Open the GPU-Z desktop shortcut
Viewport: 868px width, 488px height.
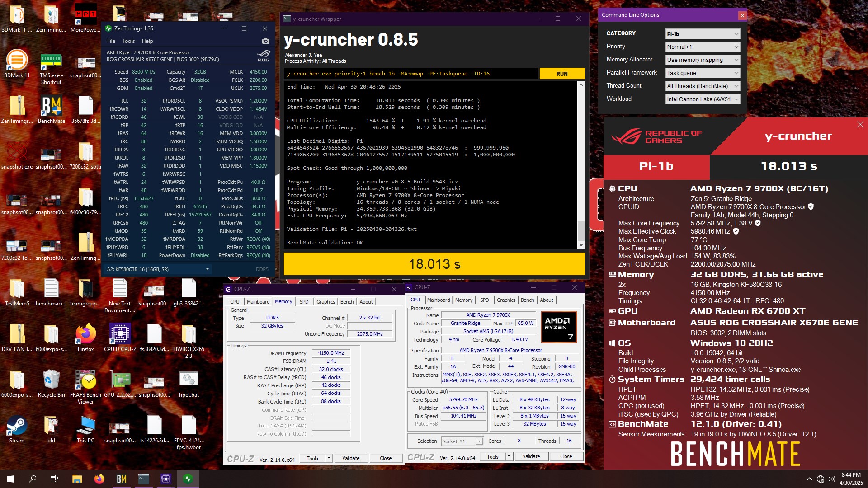click(120, 384)
